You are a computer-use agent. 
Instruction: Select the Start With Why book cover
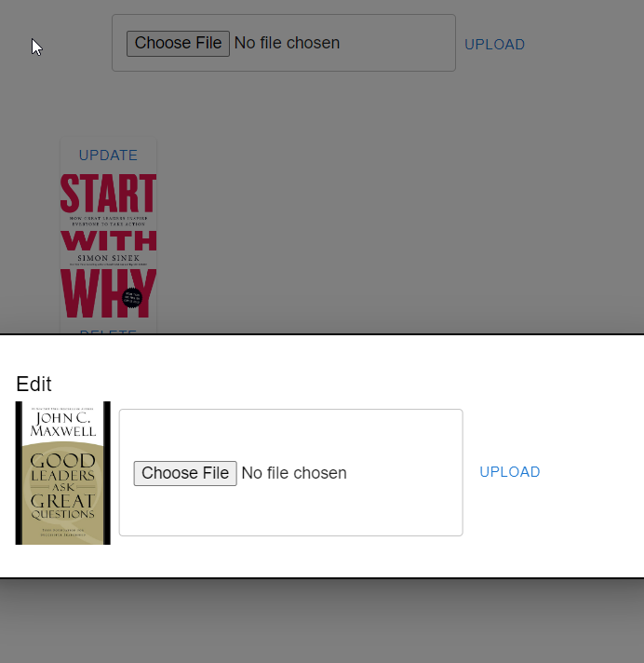108,245
